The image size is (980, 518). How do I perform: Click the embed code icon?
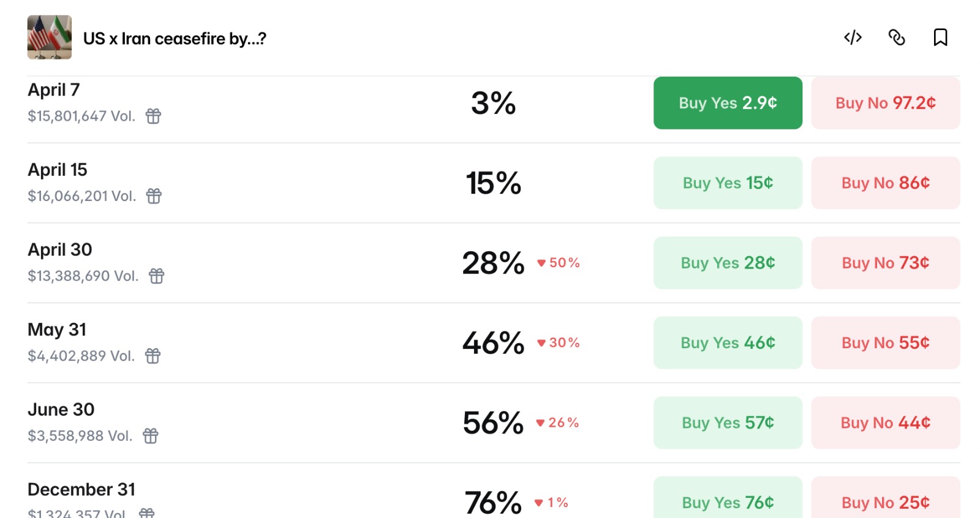click(853, 37)
